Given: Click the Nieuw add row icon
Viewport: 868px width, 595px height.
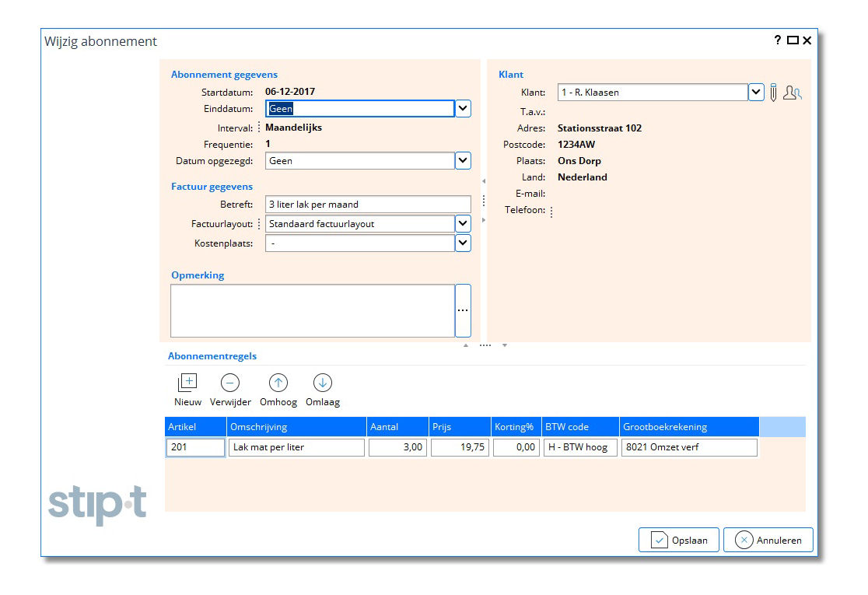Looking at the screenshot, I should tap(187, 383).
